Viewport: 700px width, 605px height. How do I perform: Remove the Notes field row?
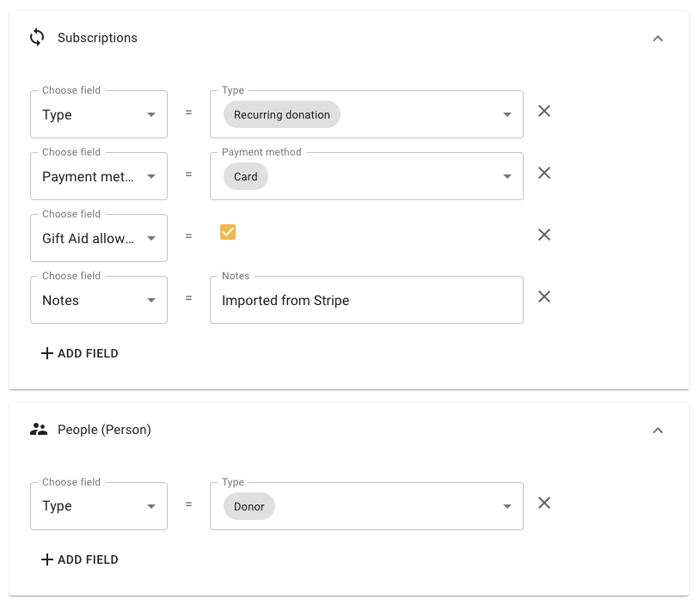(544, 296)
